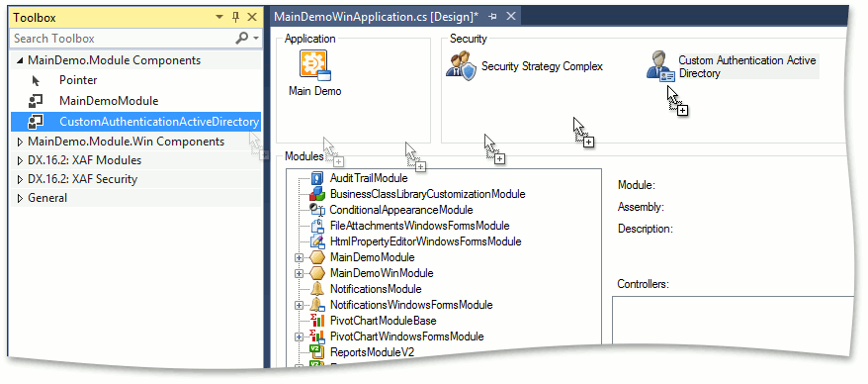868x384 pixels.
Task: Expand DX.16.2: XAF Modules group
Action: [x=21, y=160]
